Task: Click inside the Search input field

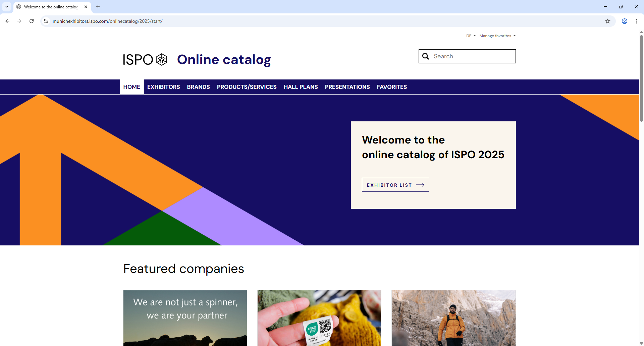Action: pos(470,56)
